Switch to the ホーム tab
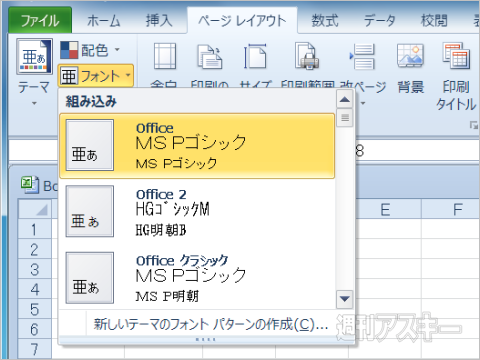Viewport: 480px width, 360px height. point(104,21)
